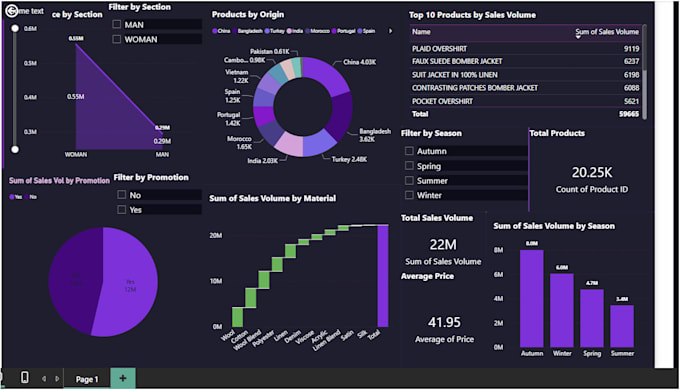Image resolution: width=680 pixels, height=390 pixels.
Task: Switch to mobile layout view icon
Action: tap(25, 377)
